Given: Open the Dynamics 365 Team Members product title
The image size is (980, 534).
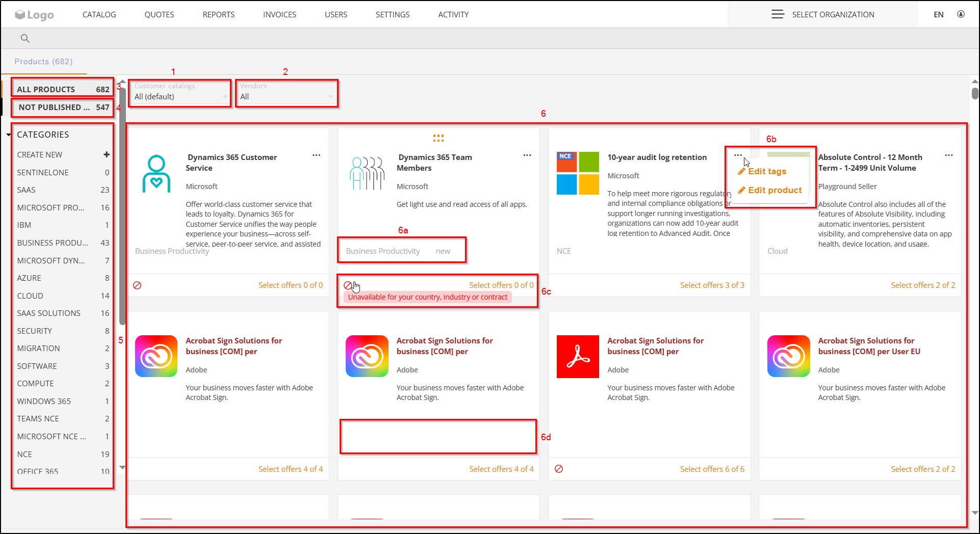Looking at the screenshot, I should (435, 163).
